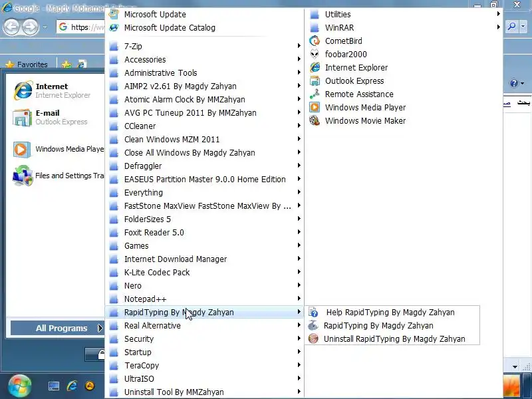Expand the Utilities submenu arrow
532x399 pixels.
pos(498,14)
